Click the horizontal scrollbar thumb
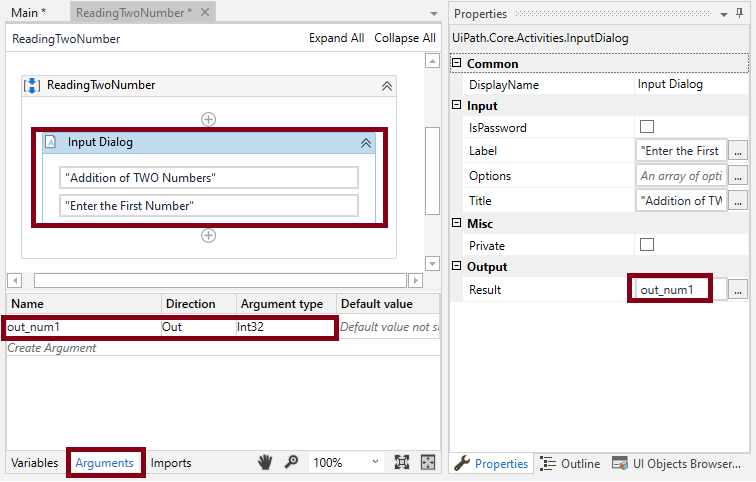 coord(220,280)
